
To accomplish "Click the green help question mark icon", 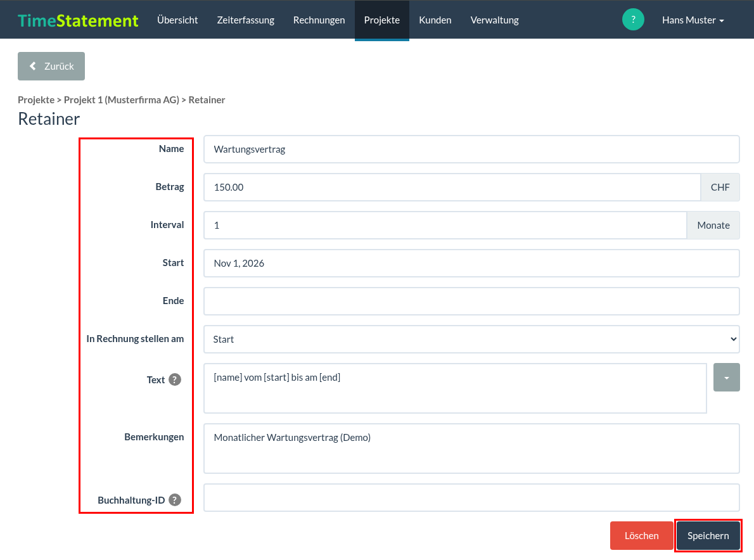I will coord(633,20).
